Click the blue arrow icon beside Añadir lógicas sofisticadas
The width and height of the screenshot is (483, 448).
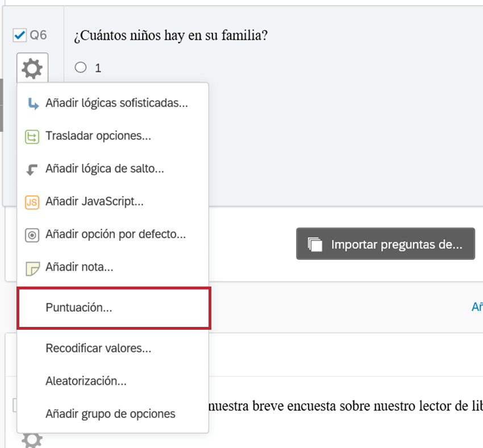point(33,104)
